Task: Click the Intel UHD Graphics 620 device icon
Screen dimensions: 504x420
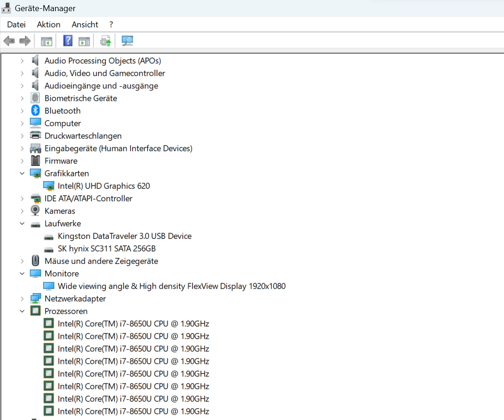Action: [49, 185]
